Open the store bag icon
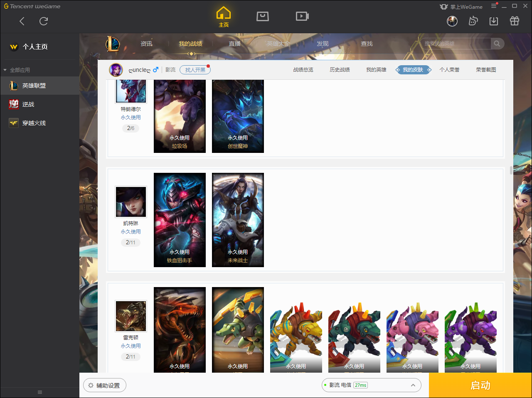Viewport: 532px width, 398px height. (263, 16)
